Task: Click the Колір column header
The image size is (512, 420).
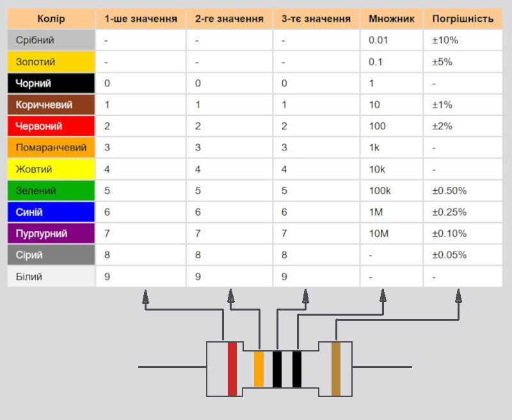Action: tap(51, 19)
